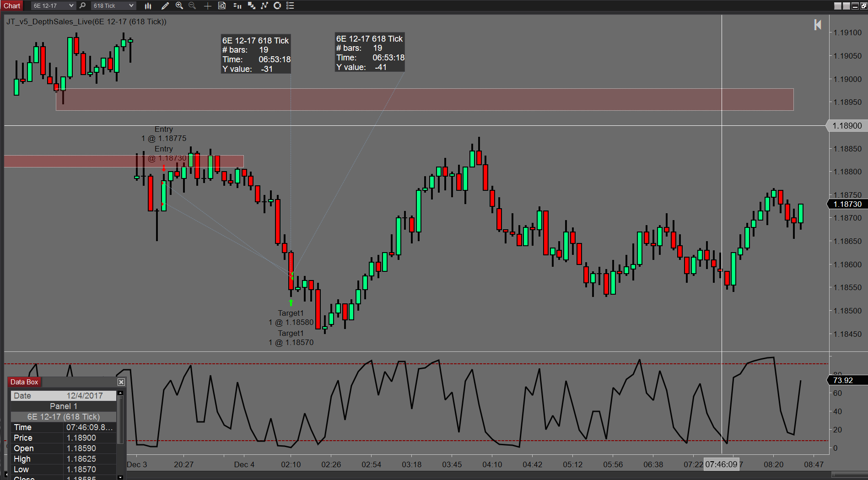Click the 1.18900 price marker label
This screenshot has width=868, height=480.
click(846, 125)
